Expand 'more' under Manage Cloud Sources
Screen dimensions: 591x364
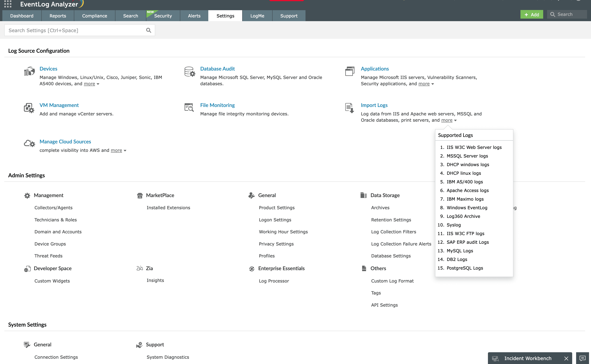[118, 150]
